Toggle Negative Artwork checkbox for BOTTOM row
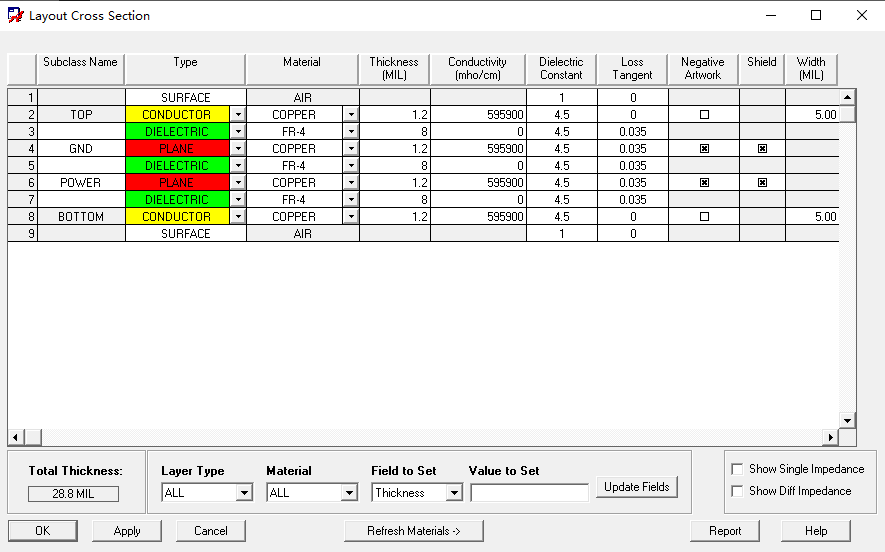Screen dimensions: 885x552 pyautogui.click(x=704, y=216)
